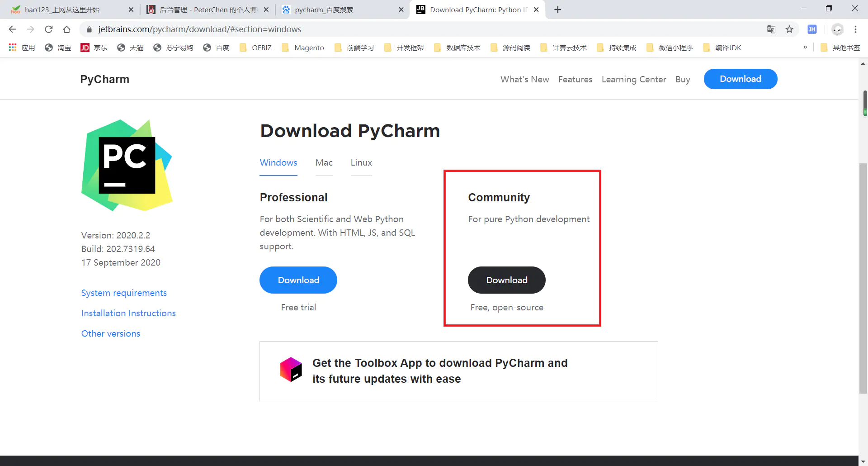Open the browser home page
868x466 pixels.
(66, 29)
